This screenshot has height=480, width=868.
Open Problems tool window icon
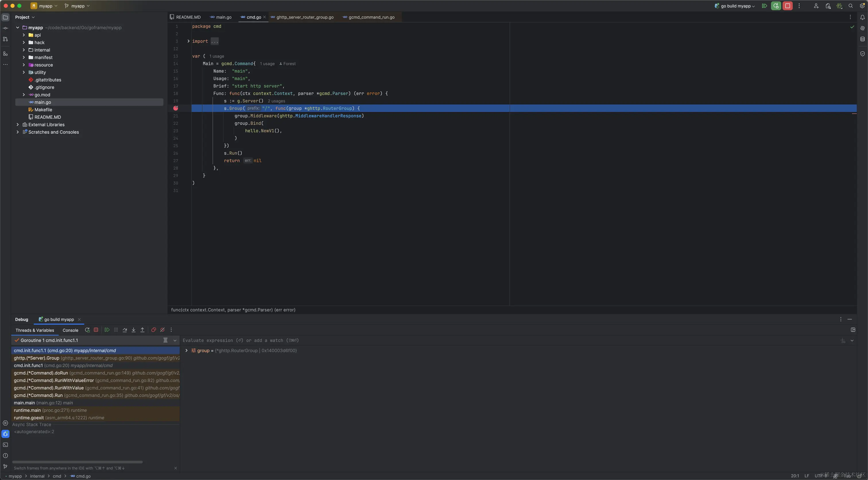[5, 455]
